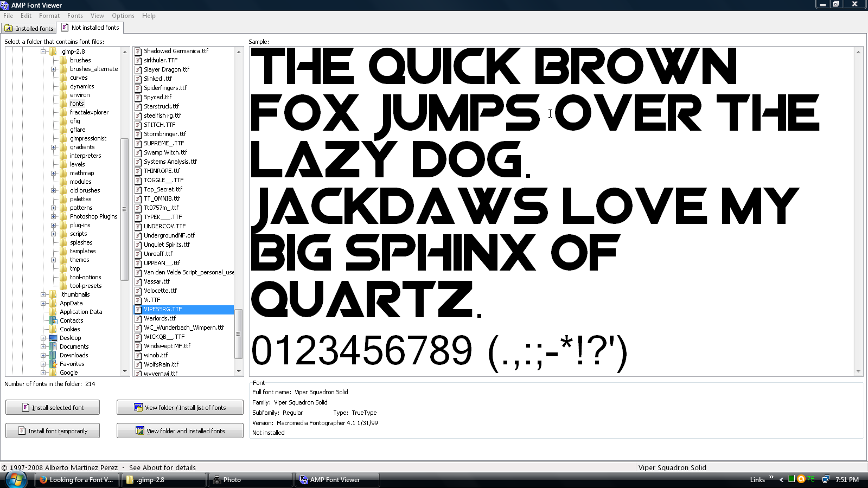
Task: Select the themes folder in the tree
Action: tap(79, 260)
